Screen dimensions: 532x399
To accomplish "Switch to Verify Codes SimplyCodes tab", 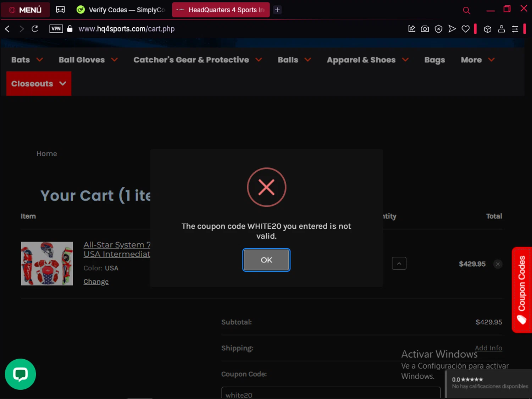I will [121, 10].
